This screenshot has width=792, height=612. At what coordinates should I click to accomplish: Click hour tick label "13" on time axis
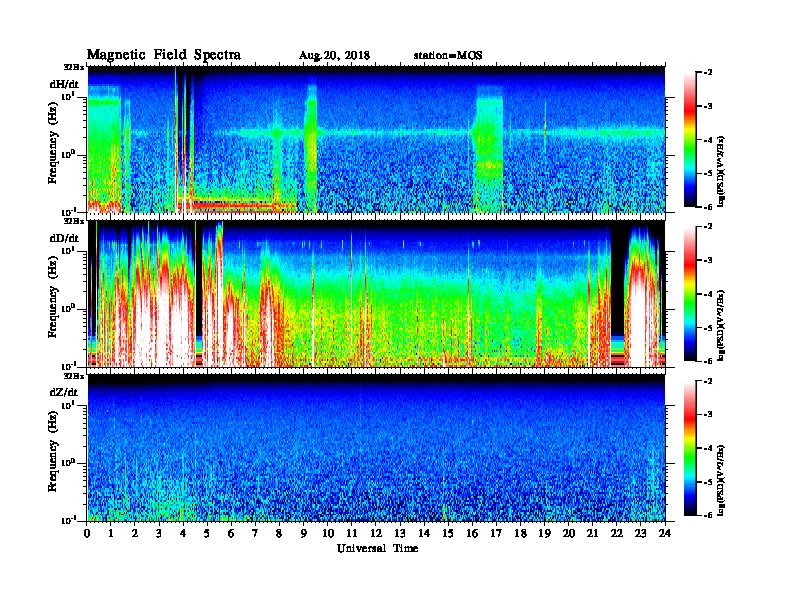400,534
